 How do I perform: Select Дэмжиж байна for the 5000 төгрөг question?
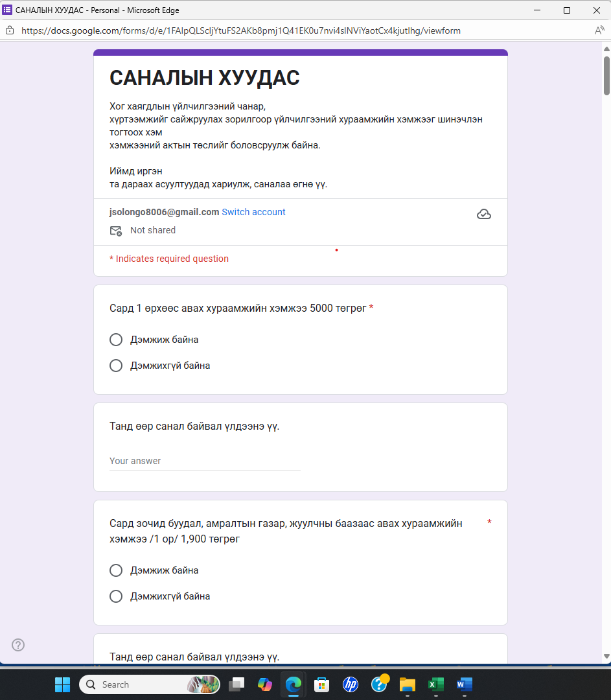point(116,339)
